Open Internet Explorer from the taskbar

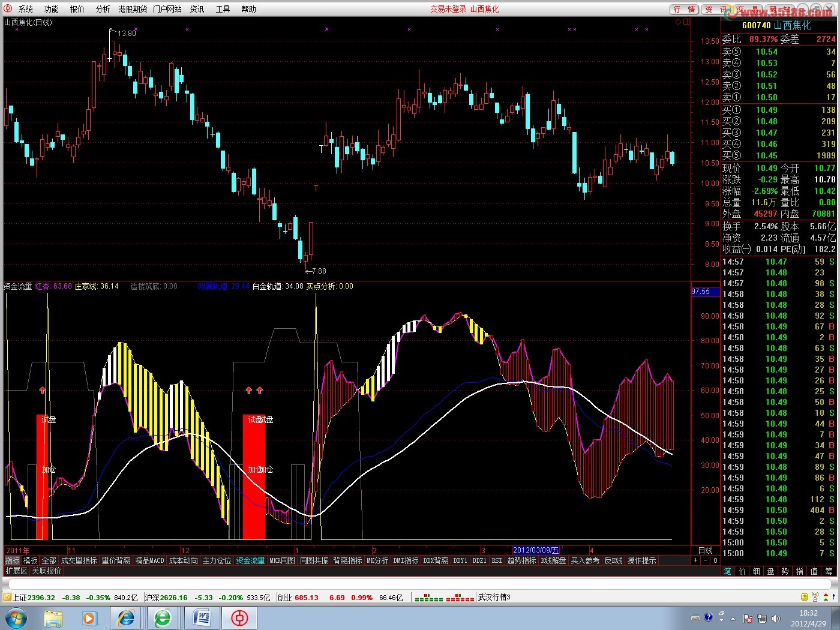click(126, 618)
